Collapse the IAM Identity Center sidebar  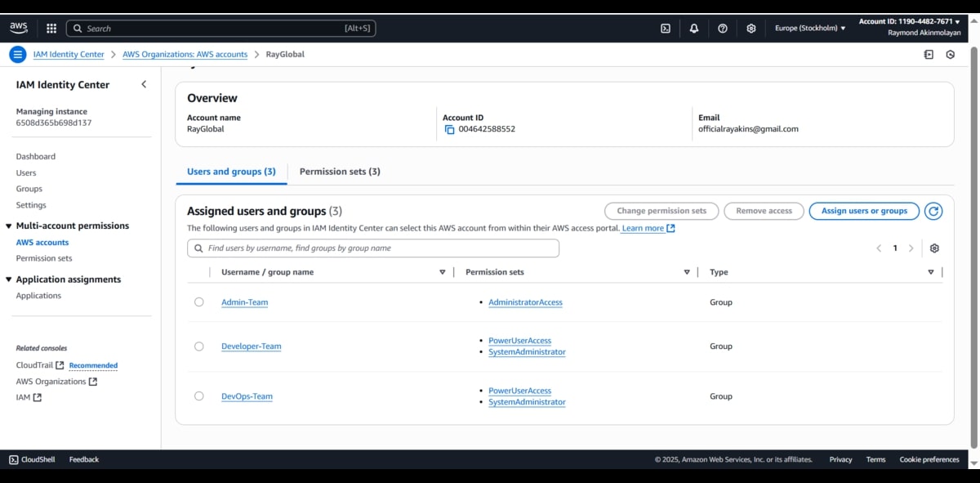pyautogui.click(x=144, y=84)
